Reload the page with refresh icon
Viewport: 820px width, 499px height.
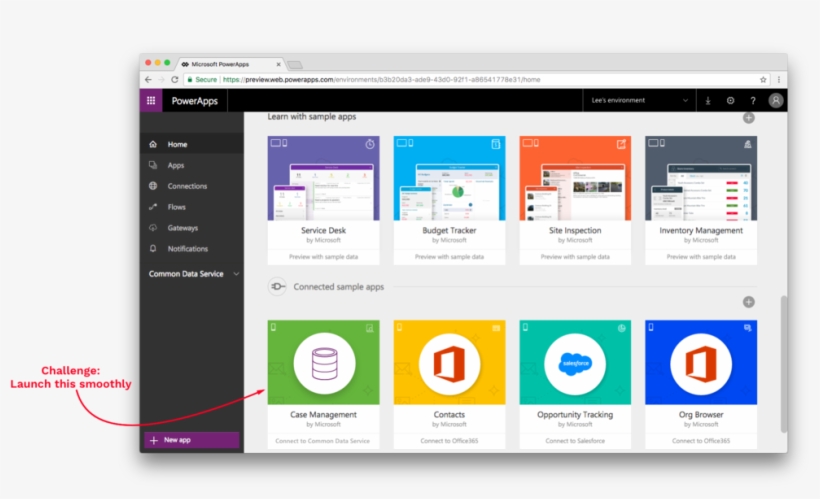(x=175, y=80)
